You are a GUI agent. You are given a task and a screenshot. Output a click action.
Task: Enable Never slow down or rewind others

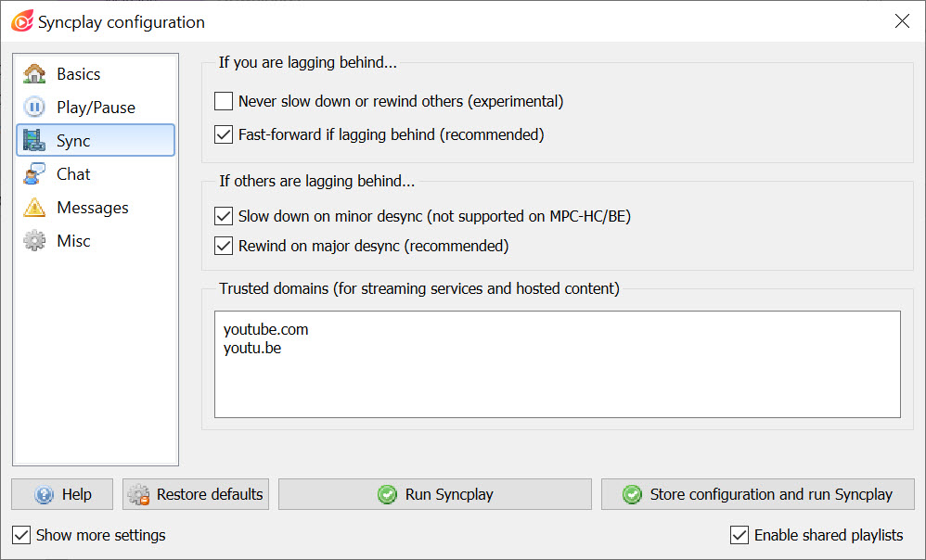[x=224, y=101]
